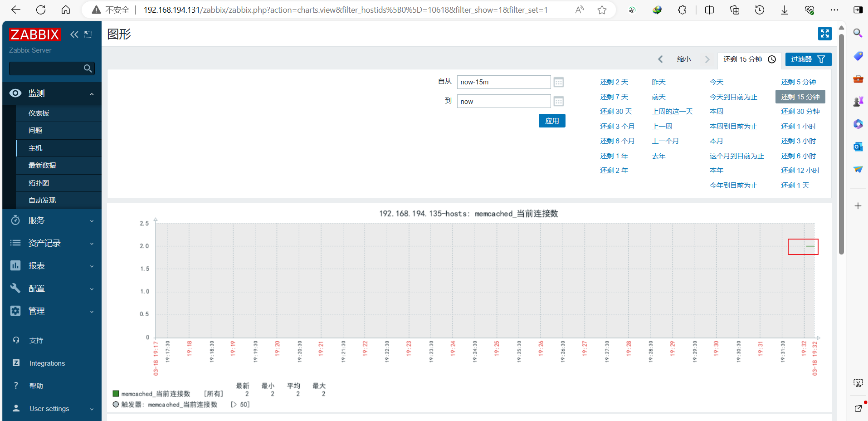Expand the 管理 menu section
This screenshot has height=421, width=868.
point(52,311)
